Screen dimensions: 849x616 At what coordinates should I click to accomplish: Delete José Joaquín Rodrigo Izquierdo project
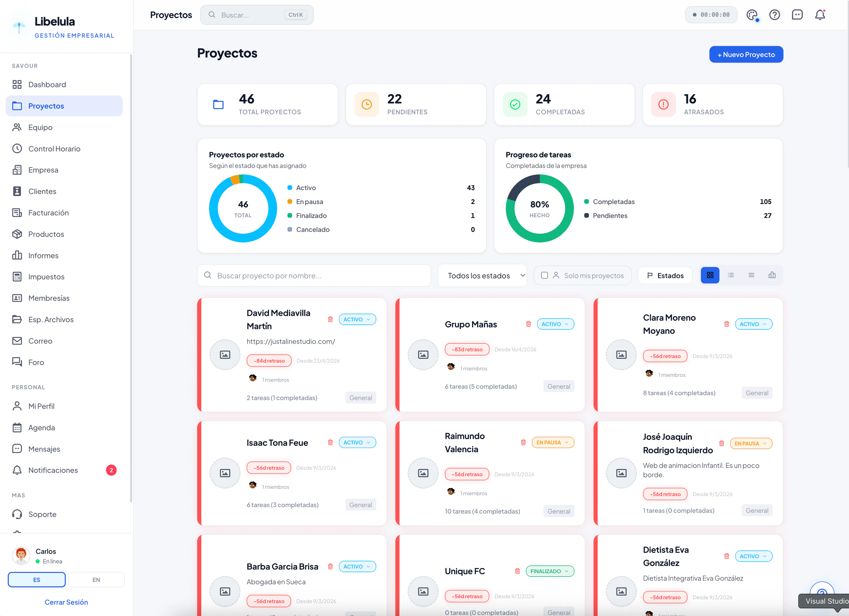721,443
